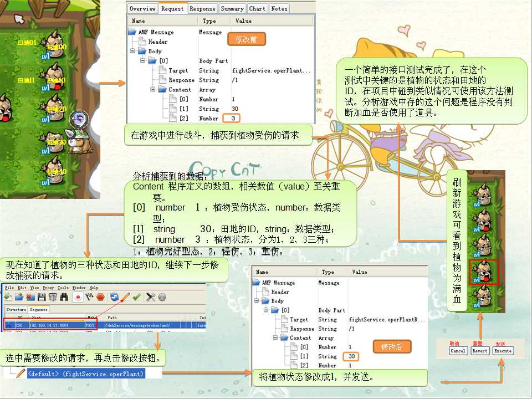Click the AMF Message folder icon in 修改前 panel
The image size is (532, 399).
click(132, 32)
